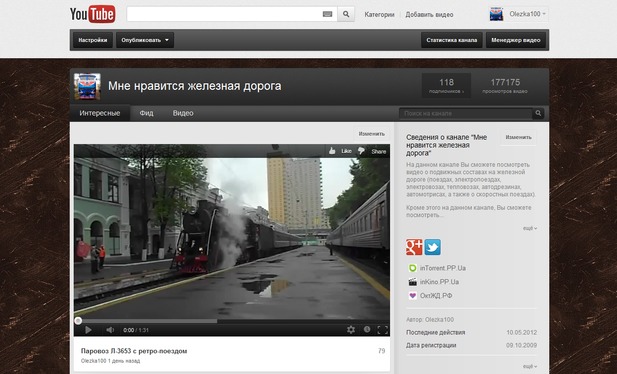Screen dimensions: 617x374
Task: Click channel search magnifier icon
Action: click(538, 113)
